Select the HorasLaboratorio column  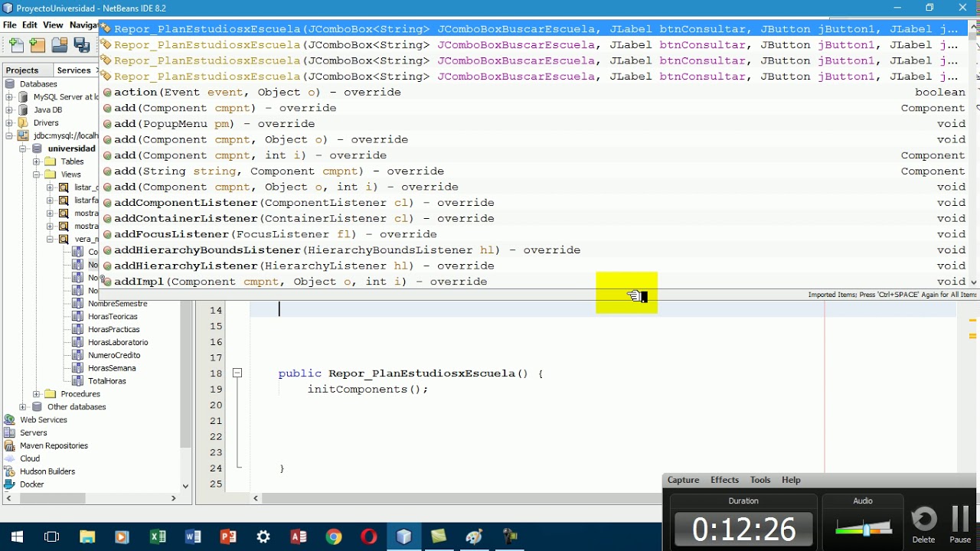click(x=118, y=343)
